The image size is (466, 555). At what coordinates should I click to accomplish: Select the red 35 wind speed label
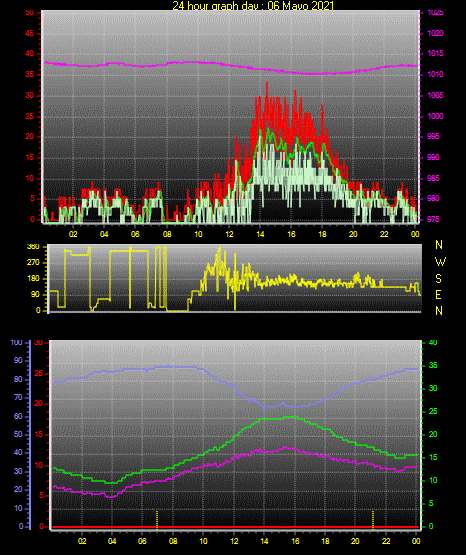pyautogui.click(x=30, y=74)
